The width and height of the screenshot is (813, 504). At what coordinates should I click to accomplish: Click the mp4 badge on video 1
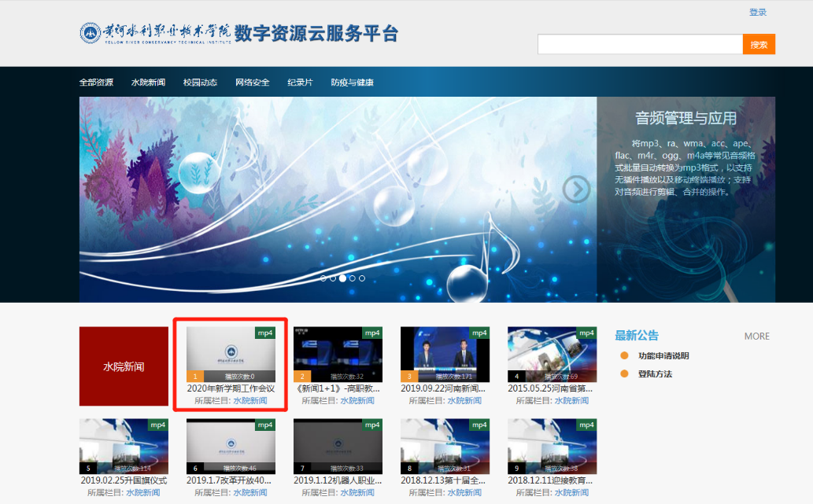[x=266, y=333]
